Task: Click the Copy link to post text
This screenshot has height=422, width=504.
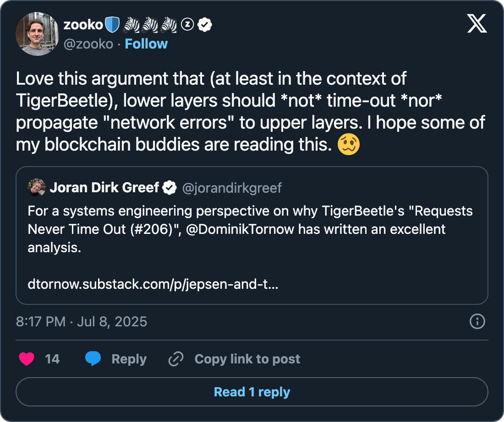Action: tap(247, 359)
